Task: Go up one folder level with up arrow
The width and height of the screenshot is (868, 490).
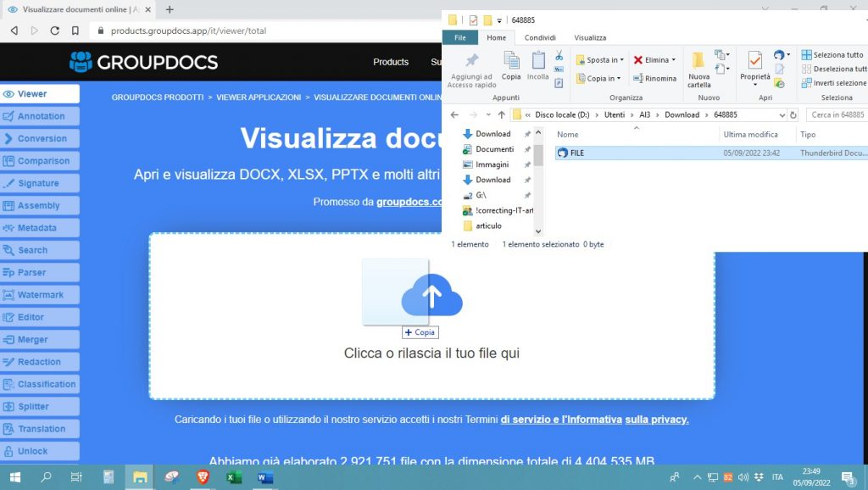Action: 501,114
